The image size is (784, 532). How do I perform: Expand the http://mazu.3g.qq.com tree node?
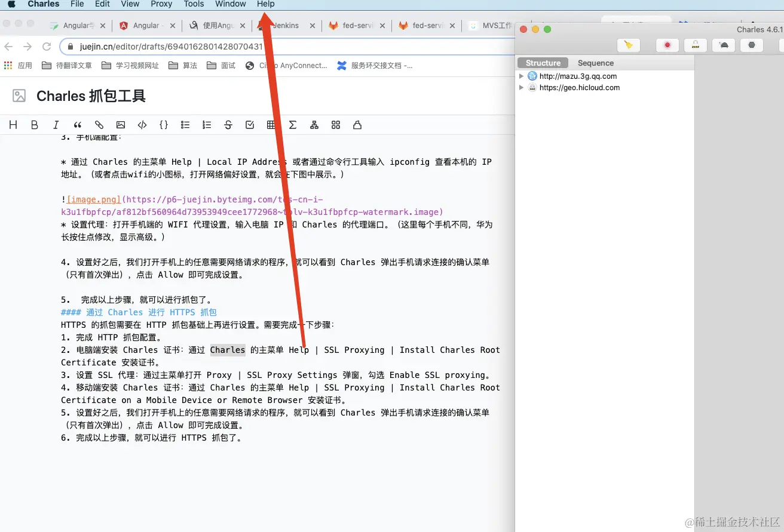522,76
